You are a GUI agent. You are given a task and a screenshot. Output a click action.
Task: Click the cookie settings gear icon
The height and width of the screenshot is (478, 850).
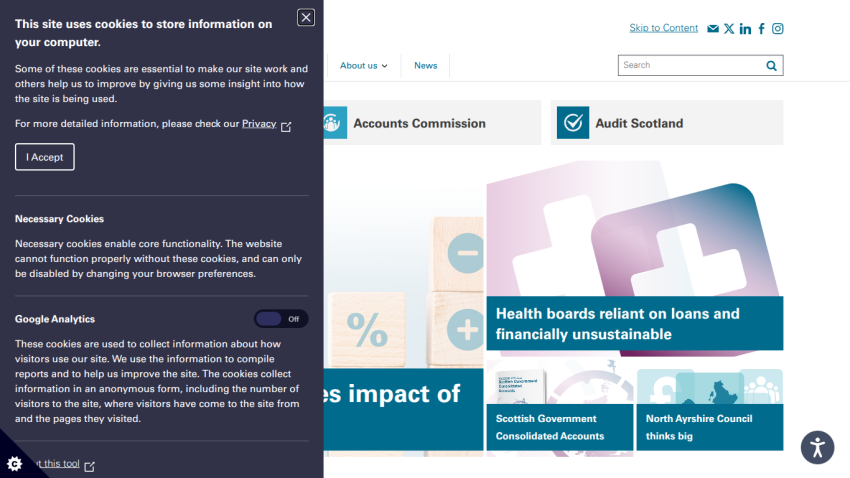pyautogui.click(x=15, y=463)
